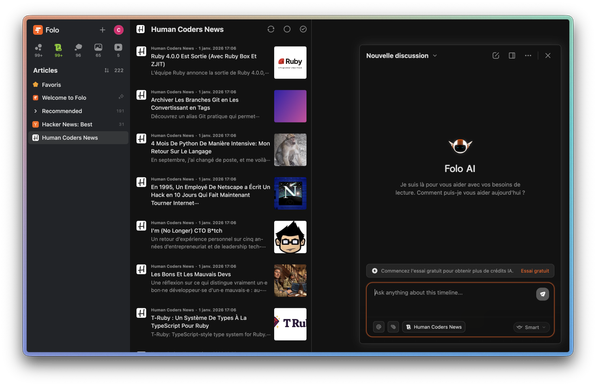Click the Folo app logo
The image size is (596, 386).
[38, 30]
